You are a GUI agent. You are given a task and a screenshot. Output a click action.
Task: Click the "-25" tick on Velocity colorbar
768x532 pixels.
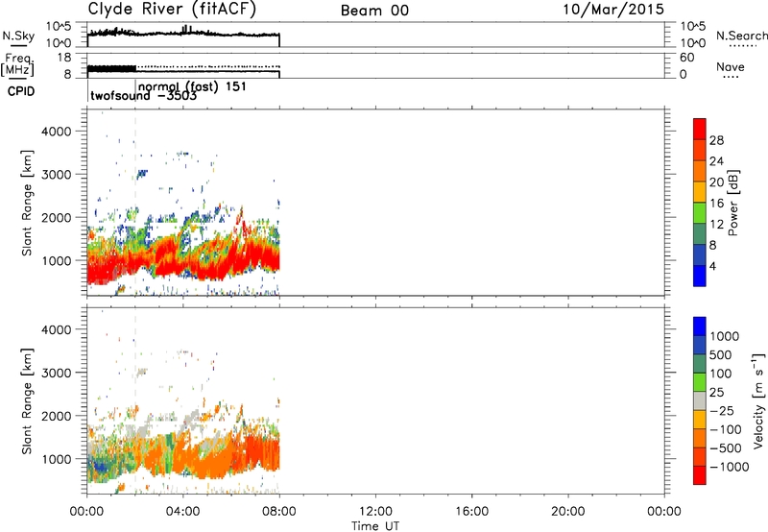[722, 410]
